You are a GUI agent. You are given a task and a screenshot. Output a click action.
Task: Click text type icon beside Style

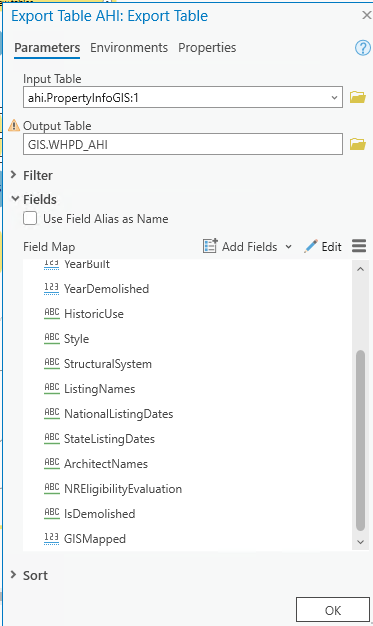52,339
